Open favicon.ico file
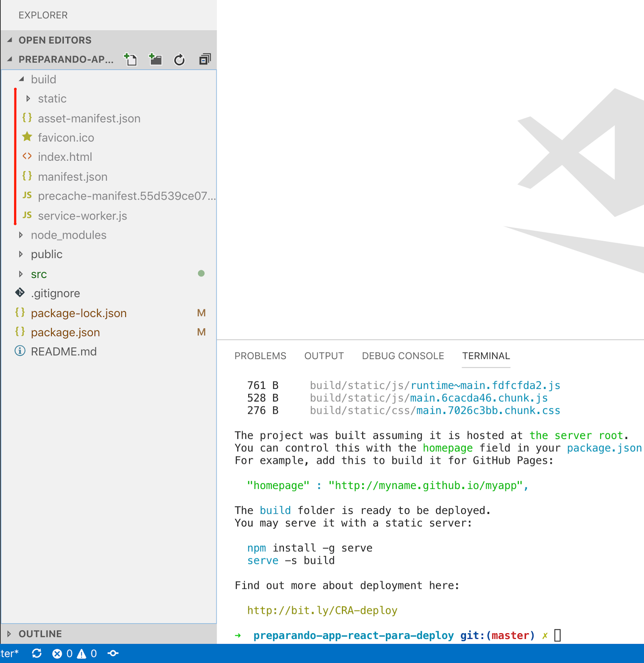 66,138
